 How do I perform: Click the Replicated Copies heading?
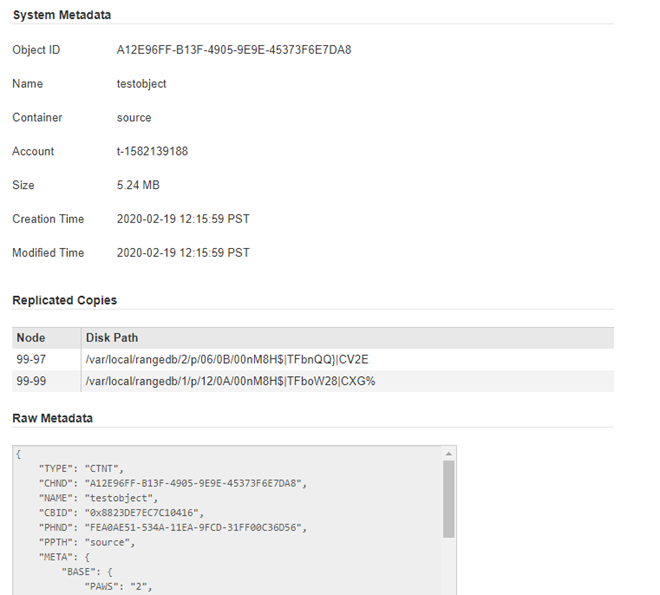[64, 300]
